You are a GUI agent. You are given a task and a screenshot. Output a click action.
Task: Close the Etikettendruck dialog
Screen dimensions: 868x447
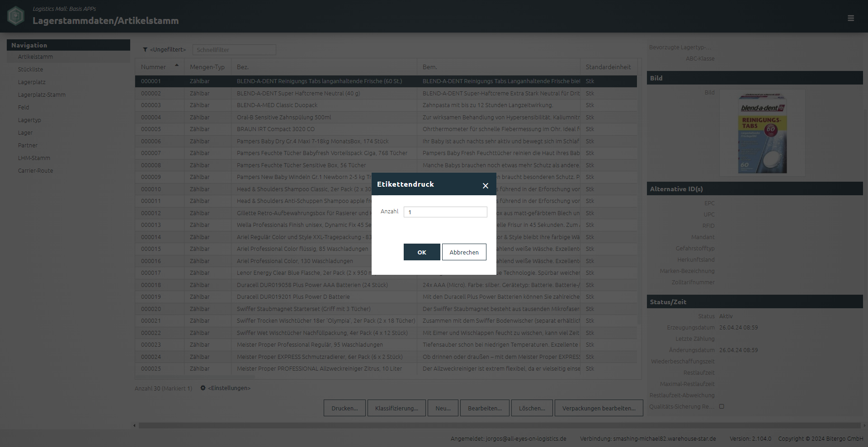485,185
